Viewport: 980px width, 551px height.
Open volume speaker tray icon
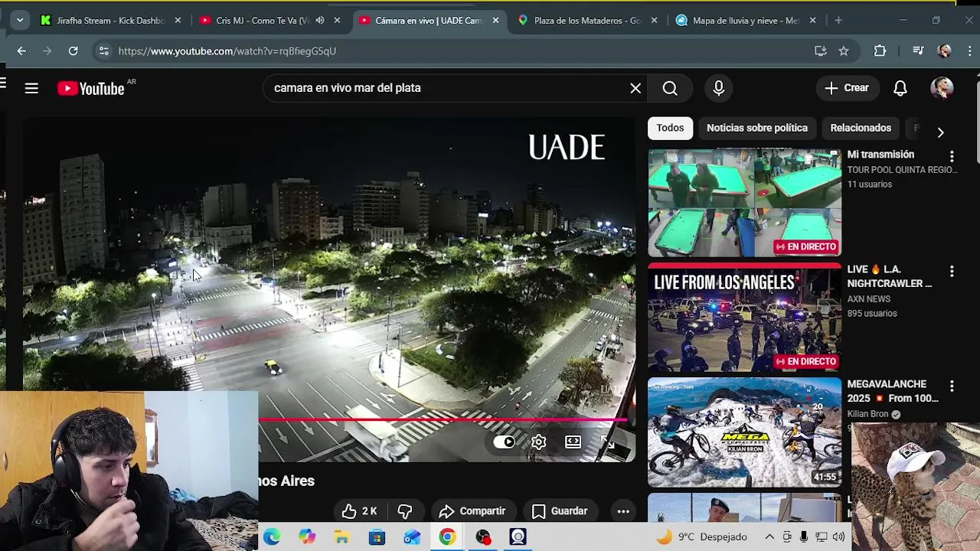(x=838, y=537)
